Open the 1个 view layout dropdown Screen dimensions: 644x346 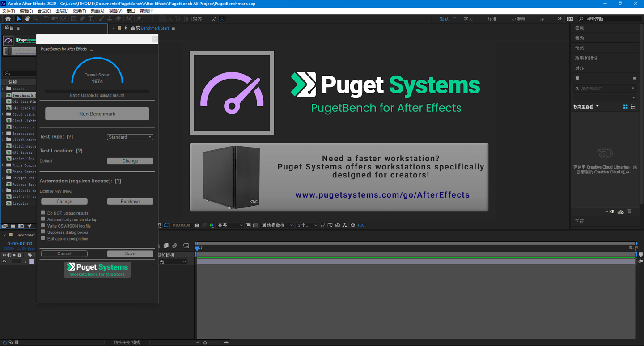pos(307,225)
